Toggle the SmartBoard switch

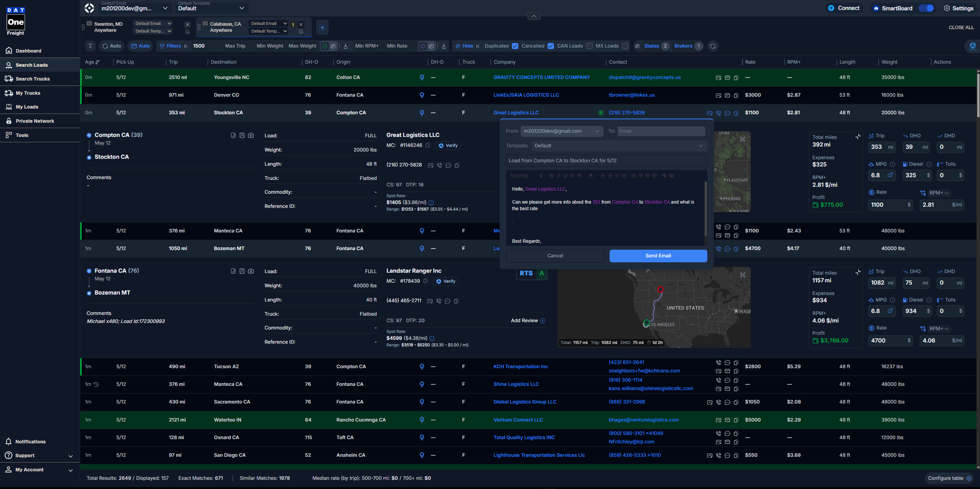[x=927, y=8]
